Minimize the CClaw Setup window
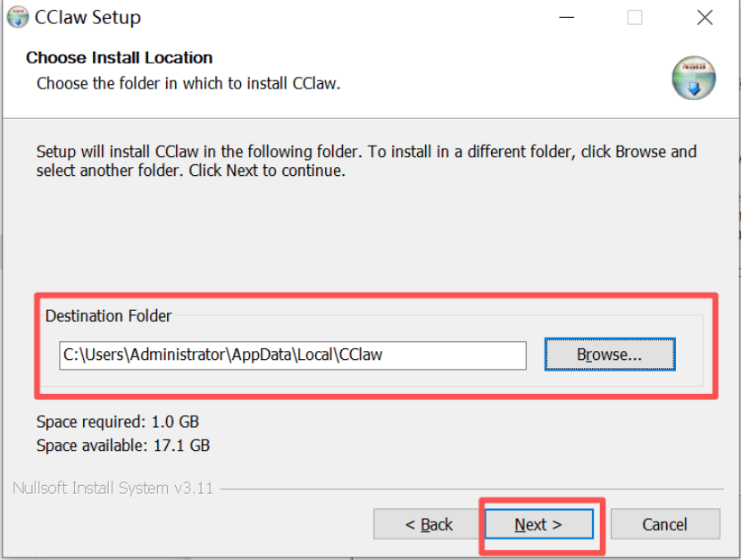The width and height of the screenshot is (742, 560). coord(565,17)
